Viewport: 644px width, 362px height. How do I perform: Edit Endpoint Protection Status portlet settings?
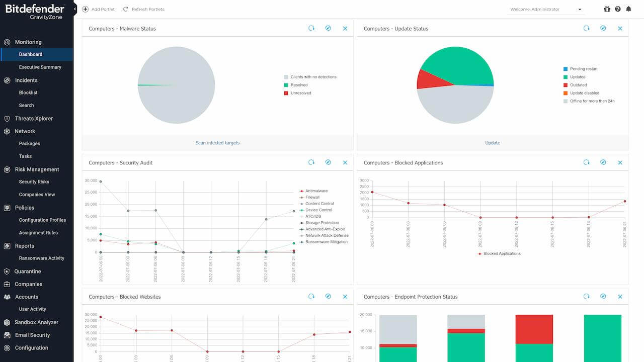click(x=603, y=297)
